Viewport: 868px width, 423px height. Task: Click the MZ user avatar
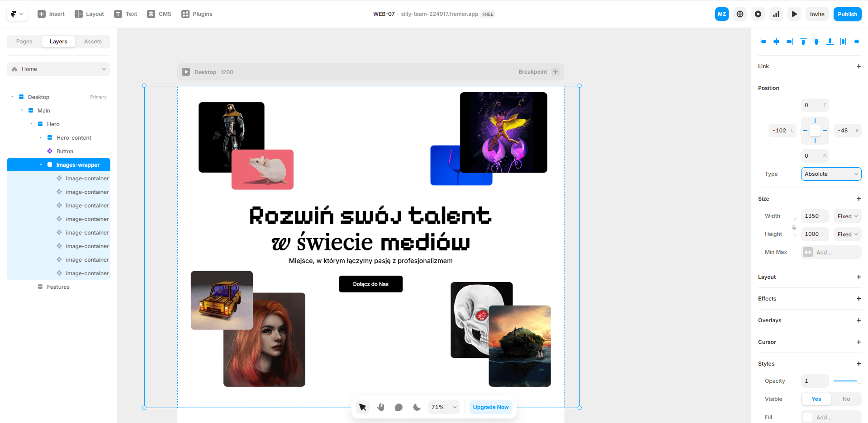pos(722,14)
